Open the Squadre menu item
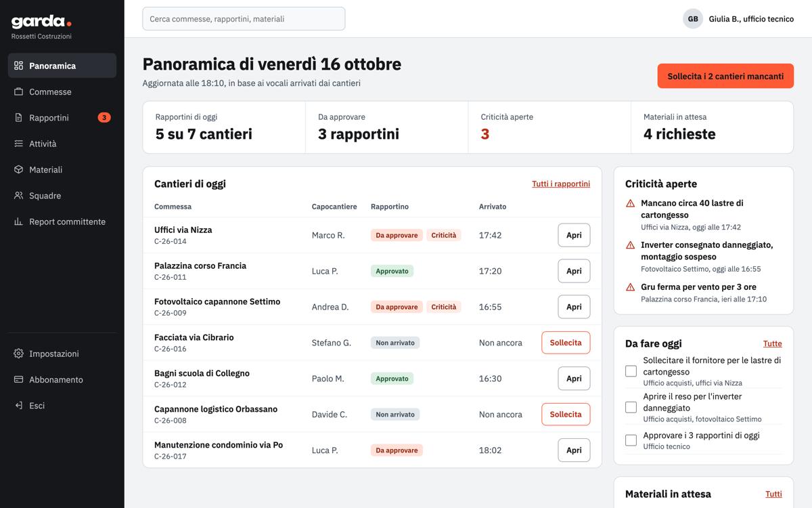The width and height of the screenshot is (812, 508). [x=62, y=196]
